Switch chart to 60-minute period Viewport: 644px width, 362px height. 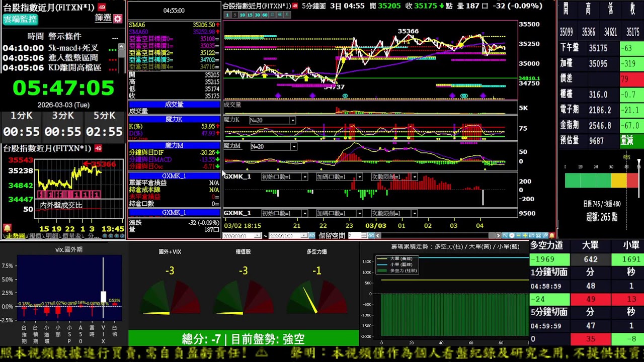pyautogui.click(x=265, y=15)
